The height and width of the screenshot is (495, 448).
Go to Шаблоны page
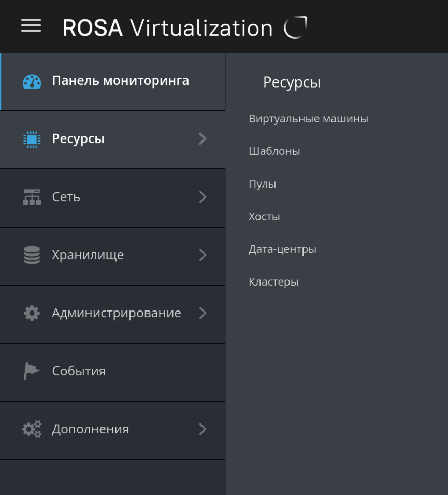274,151
